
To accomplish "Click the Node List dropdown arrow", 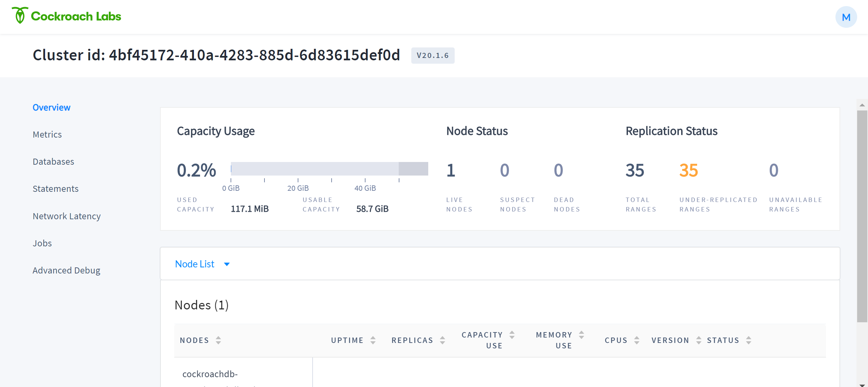I will coord(227,264).
